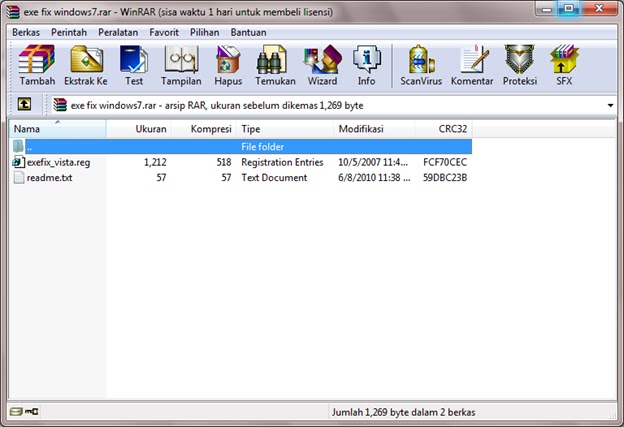Screen dimensions: 624x427
Task: Click 'Text Document' type cell
Action: pyautogui.click(x=274, y=177)
